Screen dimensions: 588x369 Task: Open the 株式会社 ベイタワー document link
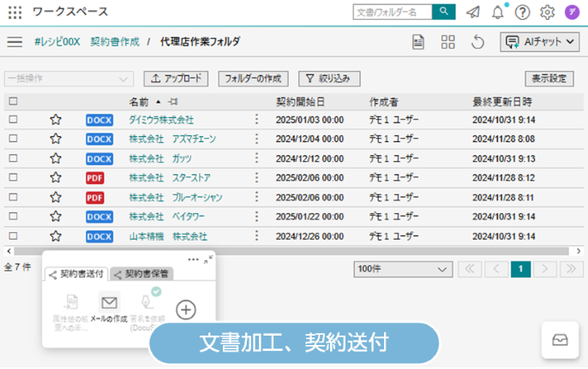click(167, 217)
